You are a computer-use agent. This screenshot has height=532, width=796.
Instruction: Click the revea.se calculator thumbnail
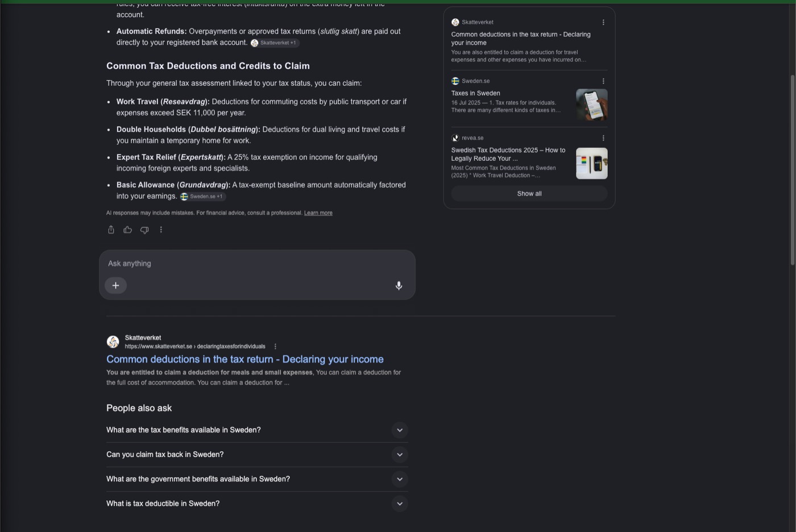[592, 163]
